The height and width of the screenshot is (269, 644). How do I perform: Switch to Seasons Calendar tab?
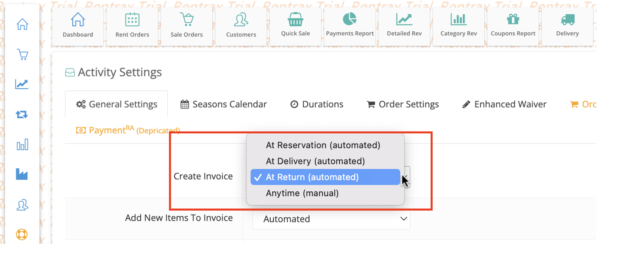[x=224, y=104]
